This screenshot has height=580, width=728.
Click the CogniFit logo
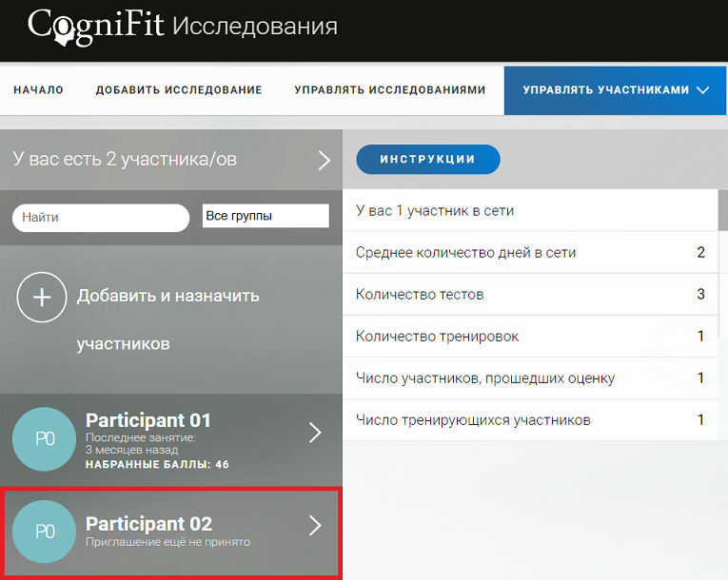pos(95,26)
